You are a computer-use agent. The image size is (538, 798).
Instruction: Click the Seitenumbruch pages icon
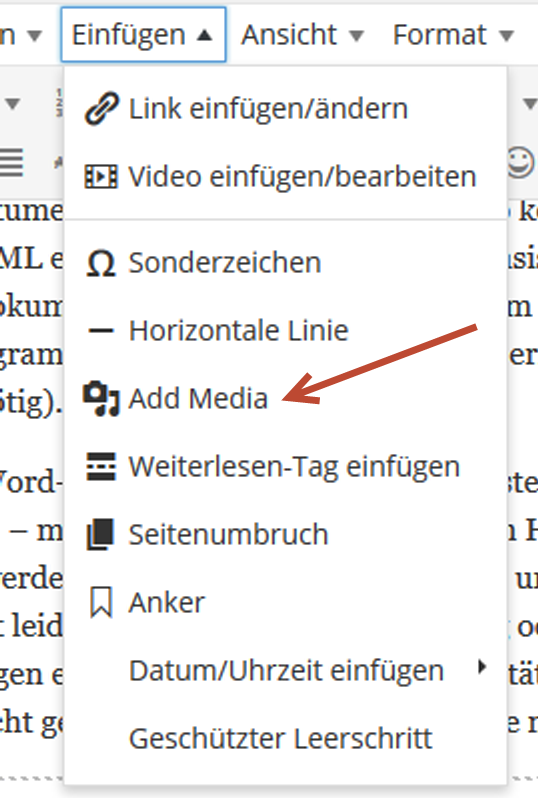(x=101, y=534)
